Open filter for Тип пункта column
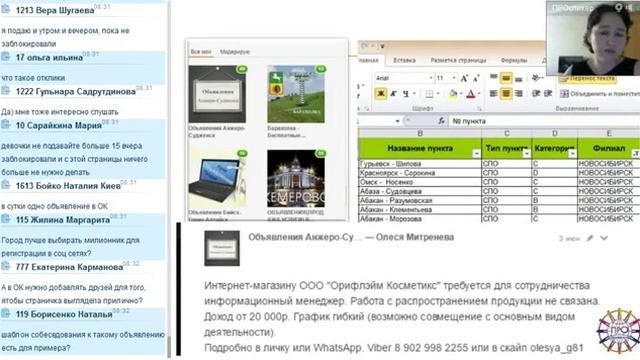640x360 pixels. (x=526, y=153)
